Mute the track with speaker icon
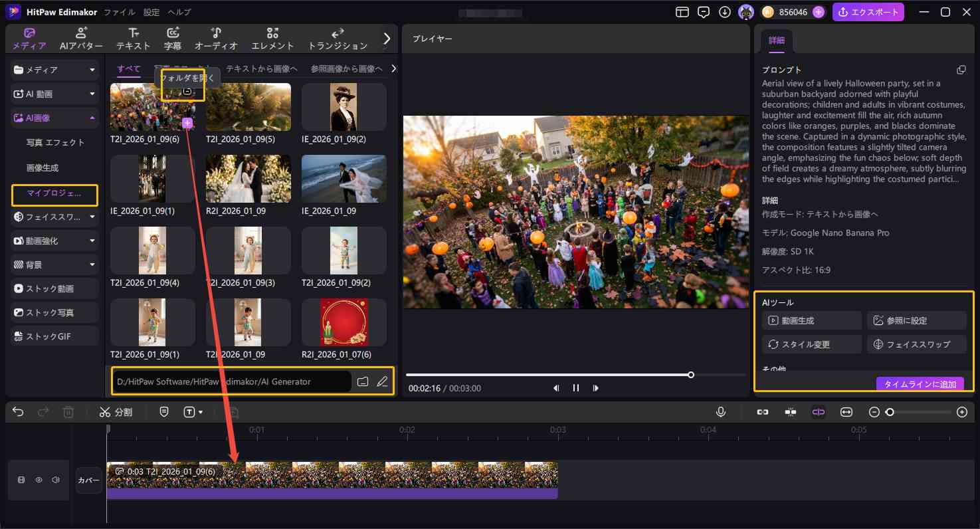The image size is (980, 529). pyautogui.click(x=56, y=480)
